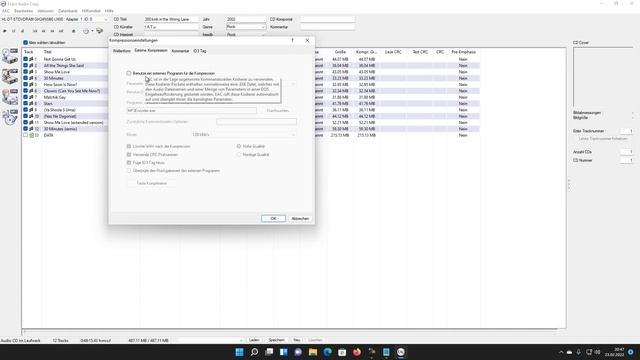Pause playback in the EAC toolbar
The width and height of the screenshot is (640, 360).
[13, 31]
